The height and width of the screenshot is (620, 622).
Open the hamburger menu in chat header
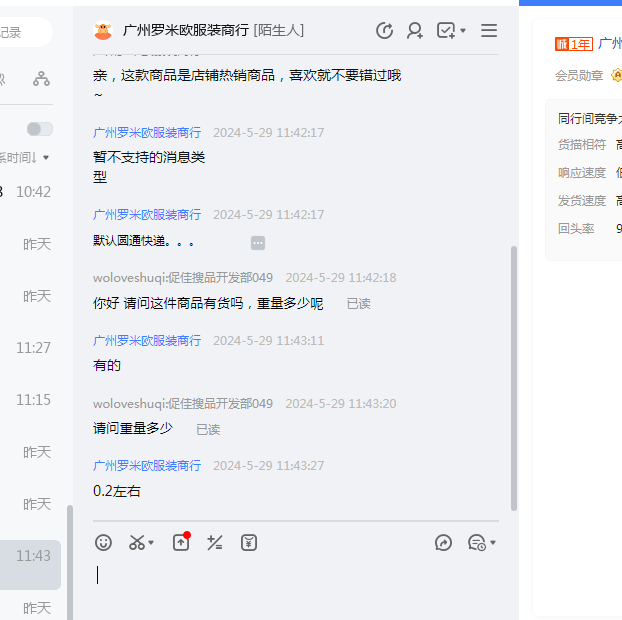coord(489,31)
